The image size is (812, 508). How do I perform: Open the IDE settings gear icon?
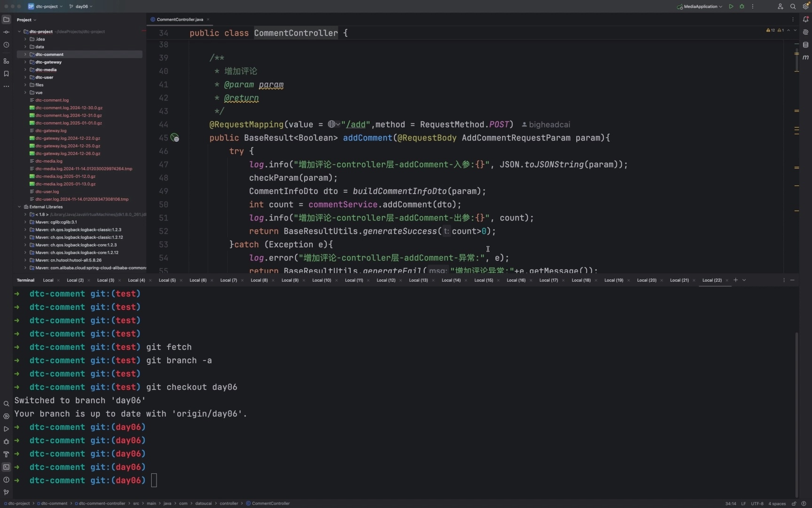pos(805,7)
